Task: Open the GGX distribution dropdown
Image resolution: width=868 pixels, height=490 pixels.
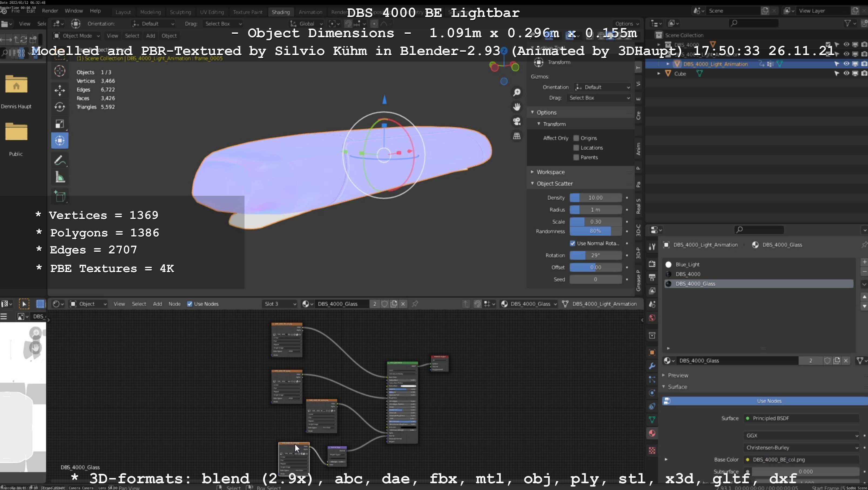Action: 802,436
